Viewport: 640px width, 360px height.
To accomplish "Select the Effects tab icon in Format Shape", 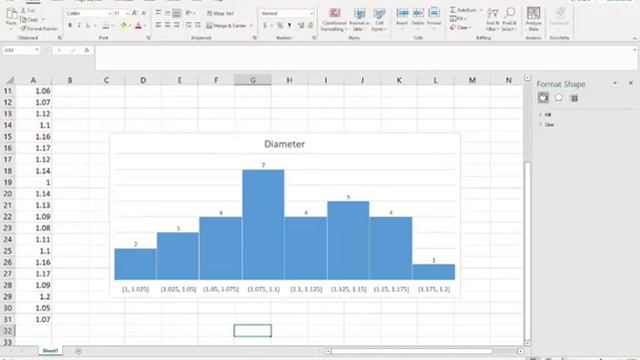I will [x=558, y=98].
